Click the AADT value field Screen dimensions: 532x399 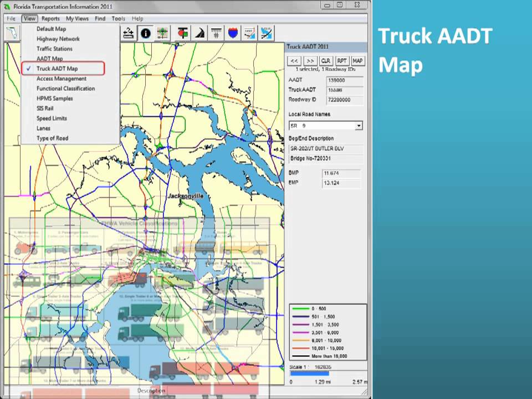click(x=345, y=80)
